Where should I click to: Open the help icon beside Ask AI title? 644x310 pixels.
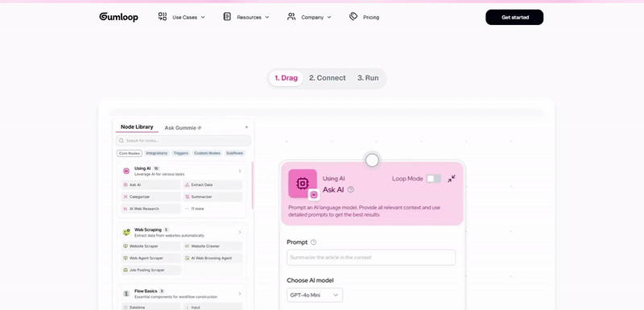tap(350, 190)
